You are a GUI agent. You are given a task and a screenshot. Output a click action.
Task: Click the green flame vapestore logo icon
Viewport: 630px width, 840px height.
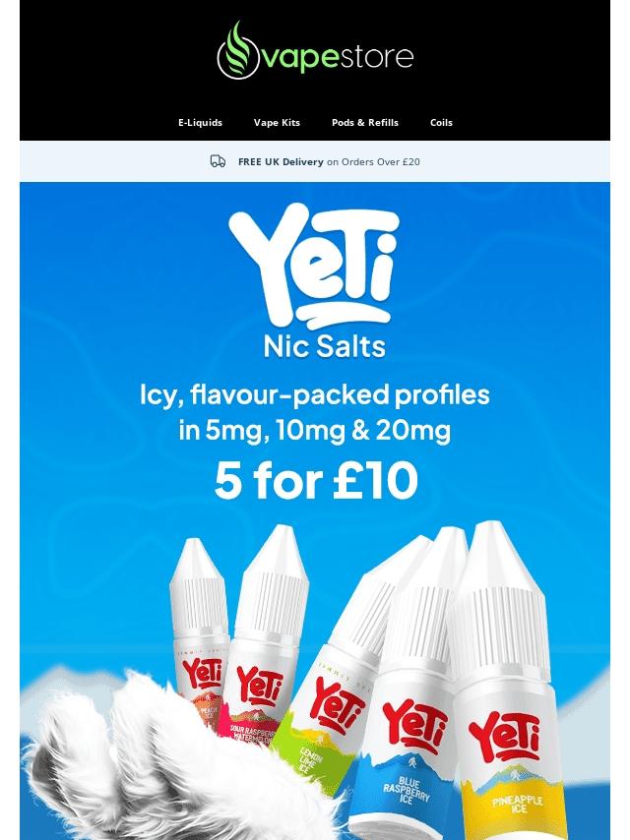pos(238,51)
